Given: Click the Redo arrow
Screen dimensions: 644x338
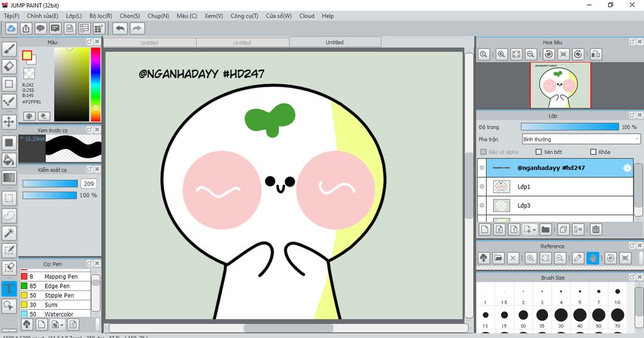Looking at the screenshot, I should tap(137, 28).
